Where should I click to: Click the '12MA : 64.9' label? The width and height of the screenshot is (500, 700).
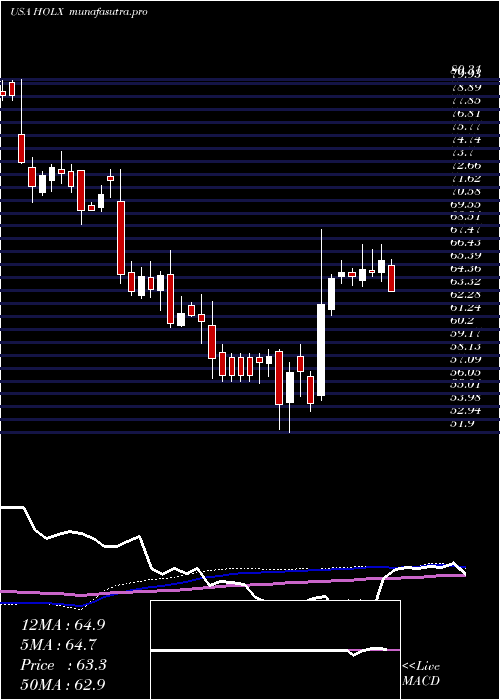click(x=63, y=625)
